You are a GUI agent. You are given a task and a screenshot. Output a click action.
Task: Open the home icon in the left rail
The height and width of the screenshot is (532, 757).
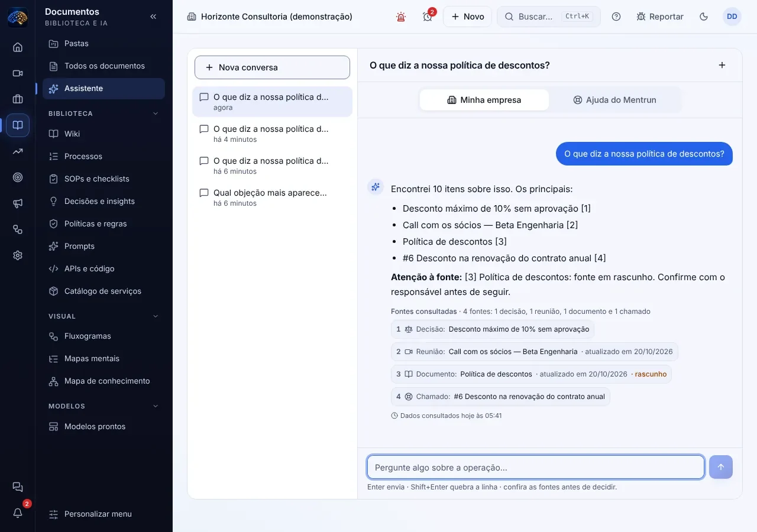coord(18,47)
